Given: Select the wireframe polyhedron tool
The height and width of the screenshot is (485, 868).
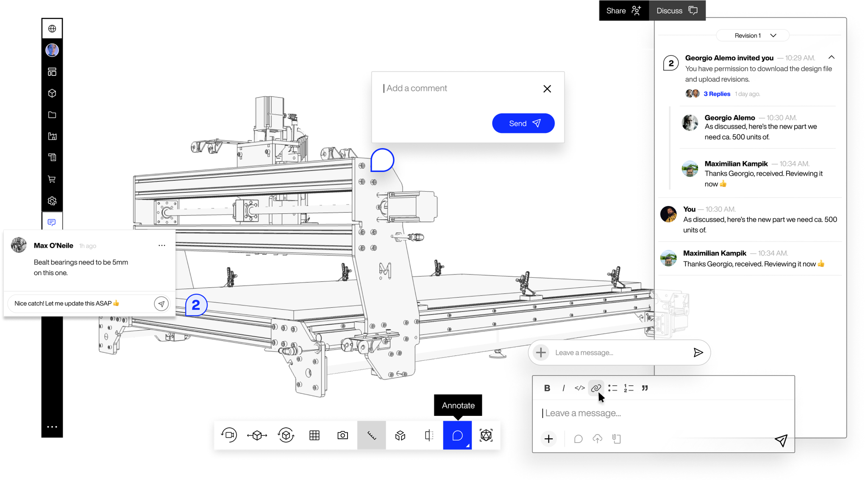Looking at the screenshot, I should [x=486, y=435].
